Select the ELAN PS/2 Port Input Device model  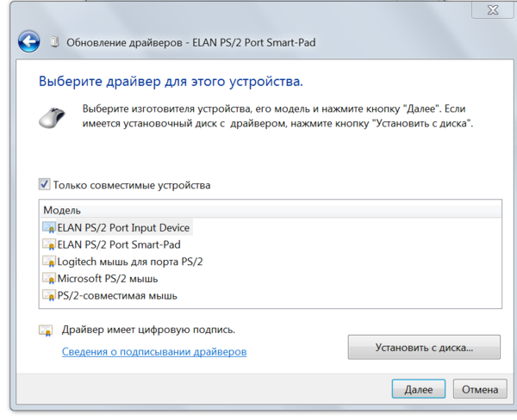(123, 227)
